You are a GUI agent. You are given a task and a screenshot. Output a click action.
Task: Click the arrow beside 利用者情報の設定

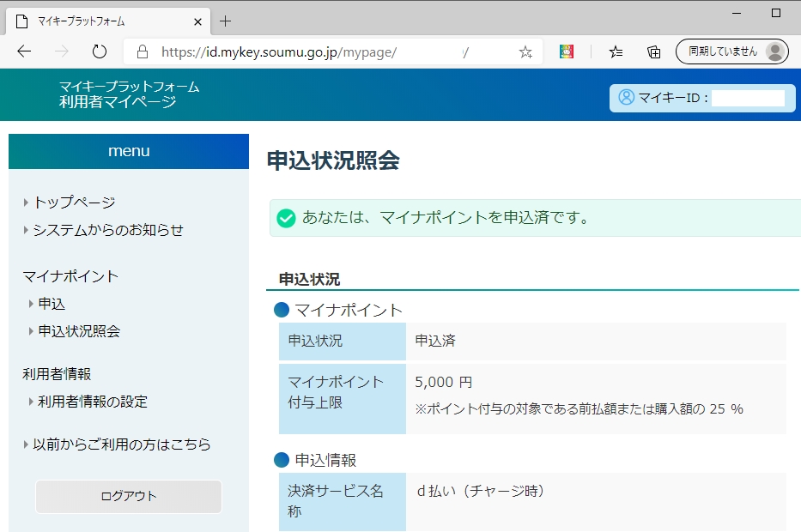(x=31, y=402)
